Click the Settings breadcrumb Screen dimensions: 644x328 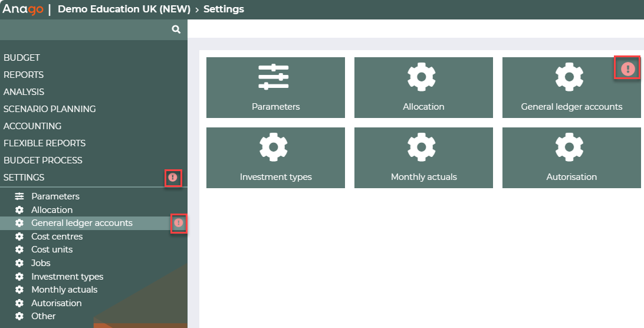coord(224,9)
